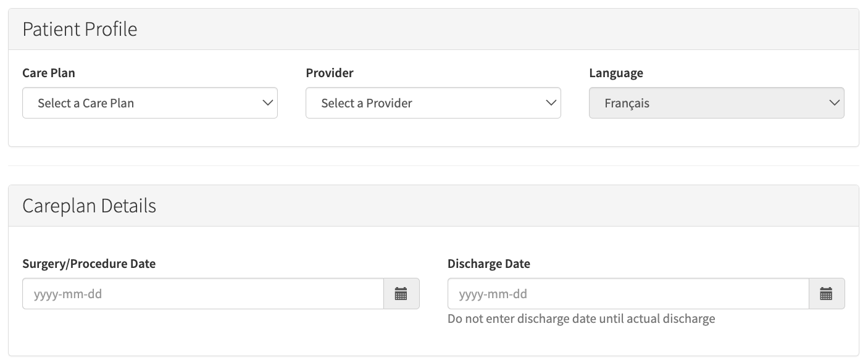
Task: Focus the Surgery/Procedure Date text field
Action: click(203, 294)
